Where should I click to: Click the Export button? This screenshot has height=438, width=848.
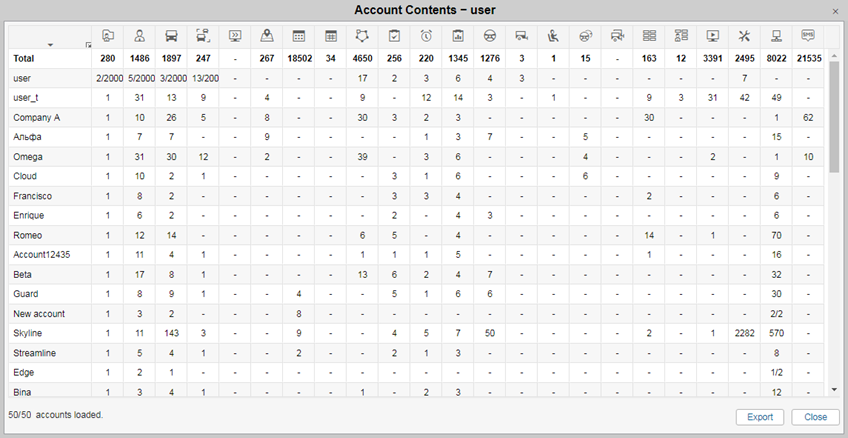(x=760, y=417)
